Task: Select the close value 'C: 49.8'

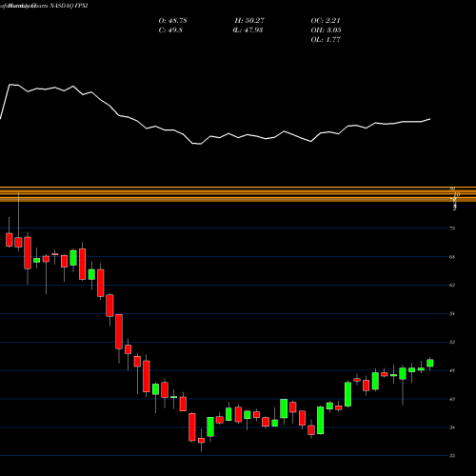Action: pyautogui.click(x=170, y=30)
